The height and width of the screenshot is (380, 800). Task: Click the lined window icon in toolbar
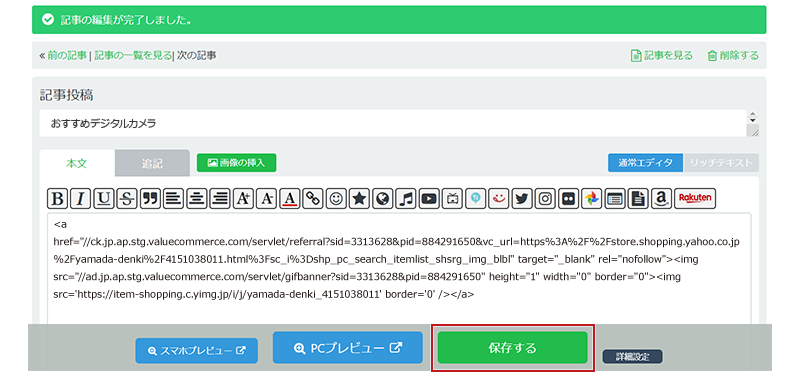pos(614,199)
